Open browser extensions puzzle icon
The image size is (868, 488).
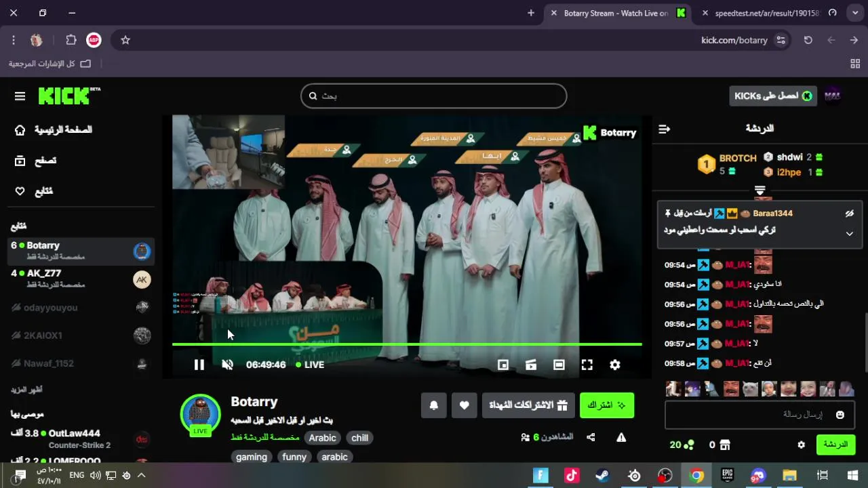pos(71,40)
